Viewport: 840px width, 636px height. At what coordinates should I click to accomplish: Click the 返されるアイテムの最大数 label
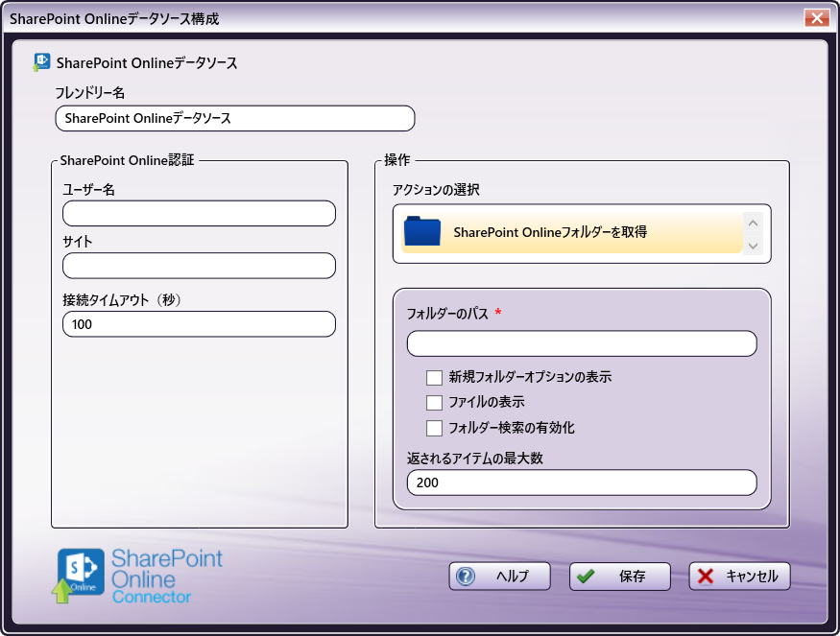point(474,459)
